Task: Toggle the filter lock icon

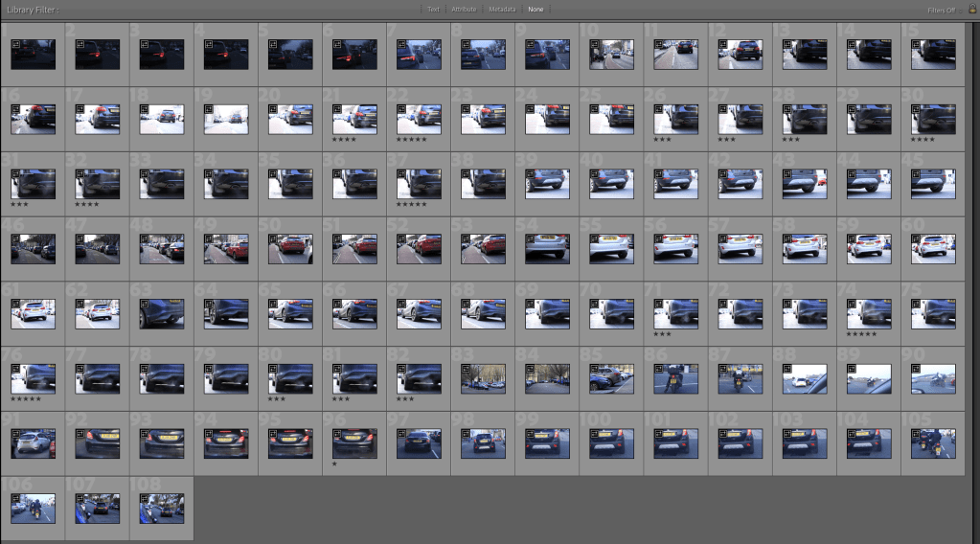Action: click(x=971, y=9)
